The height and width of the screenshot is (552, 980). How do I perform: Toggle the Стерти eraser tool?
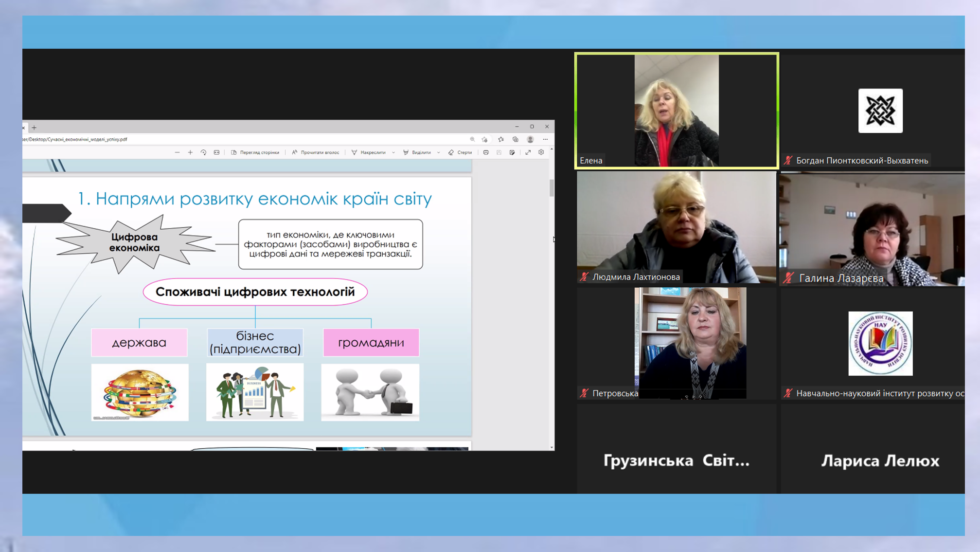tap(460, 152)
